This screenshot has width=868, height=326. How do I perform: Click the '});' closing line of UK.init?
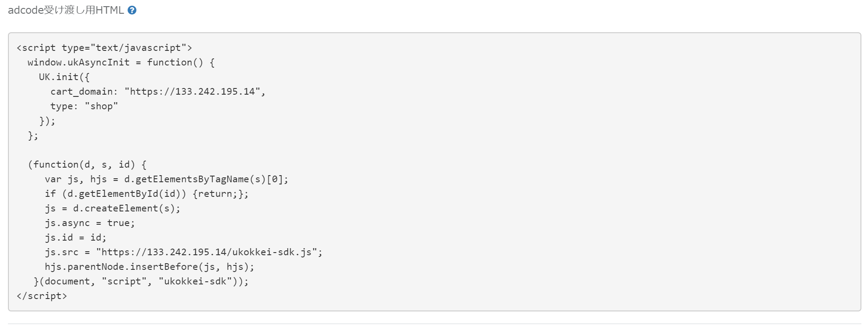coord(47,121)
